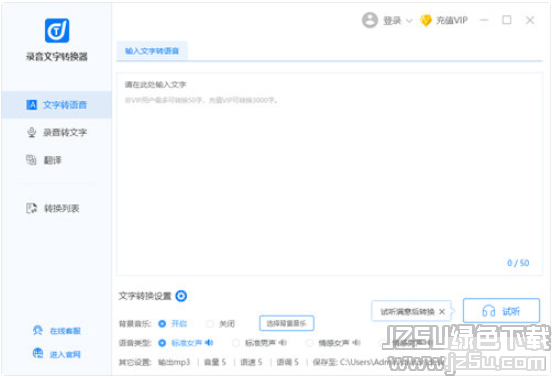Open the 在线客服 link
Viewport: 552px width, 376px height.
click(x=65, y=331)
